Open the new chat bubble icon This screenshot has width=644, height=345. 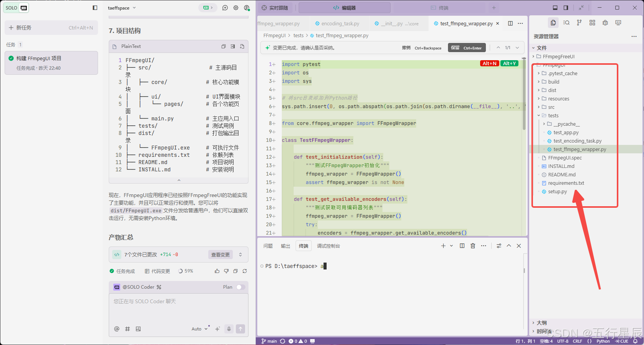pyautogui.click(x=225, y=8)
